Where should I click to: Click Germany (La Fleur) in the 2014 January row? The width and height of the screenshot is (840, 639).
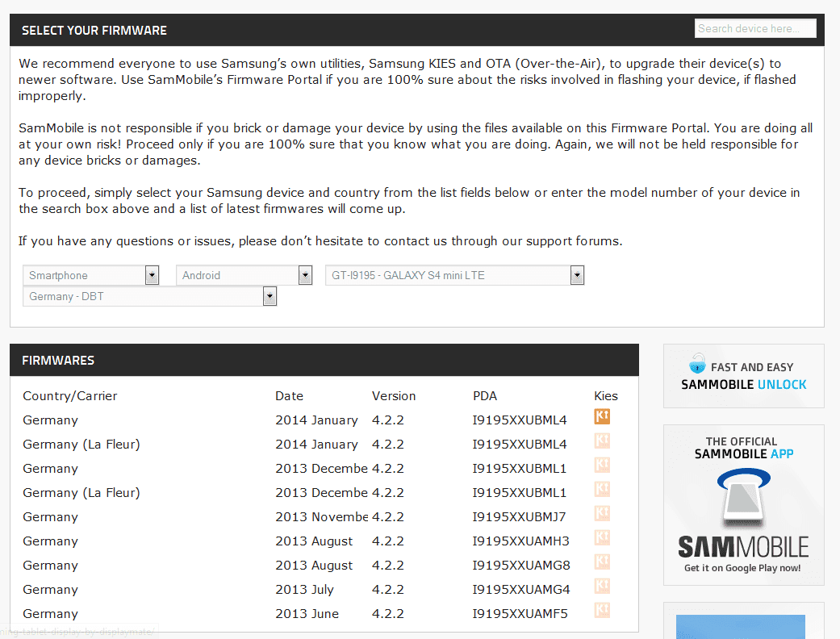pos(81,444)
